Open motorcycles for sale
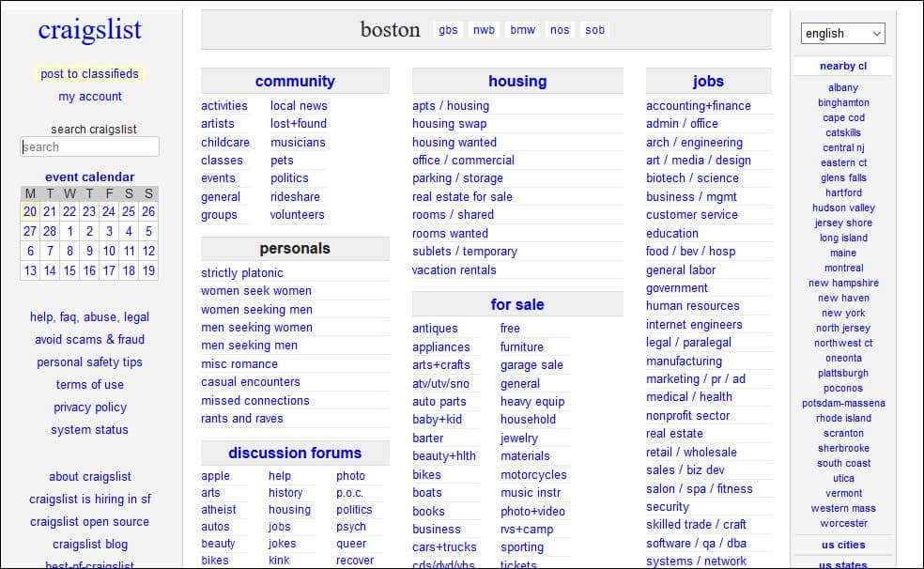This screenshot has width=924, height=569. click(x=533, y=475)
